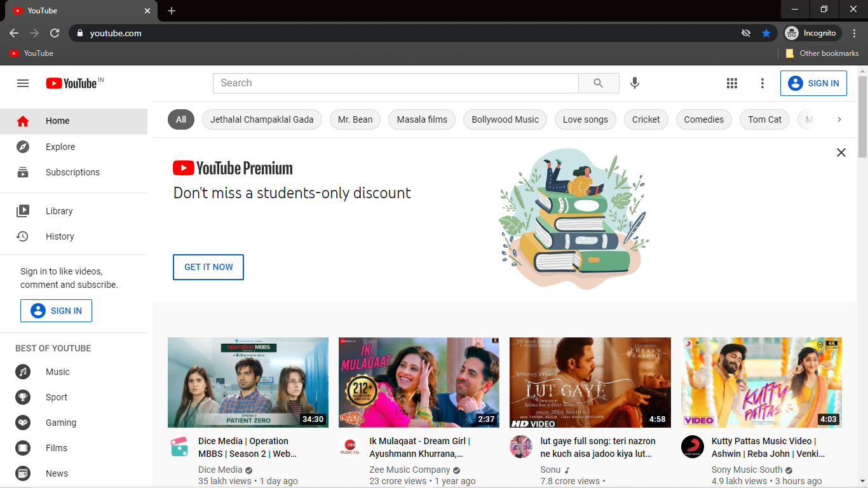Click the search magnifier button
Screen dimensions: 868x488
(x=599, y=83)
